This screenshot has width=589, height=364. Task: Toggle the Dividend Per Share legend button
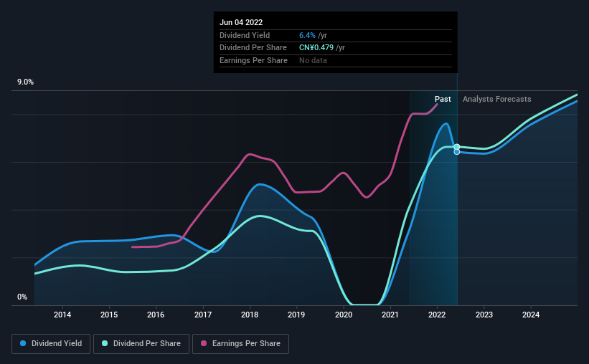tap(141, 344)
